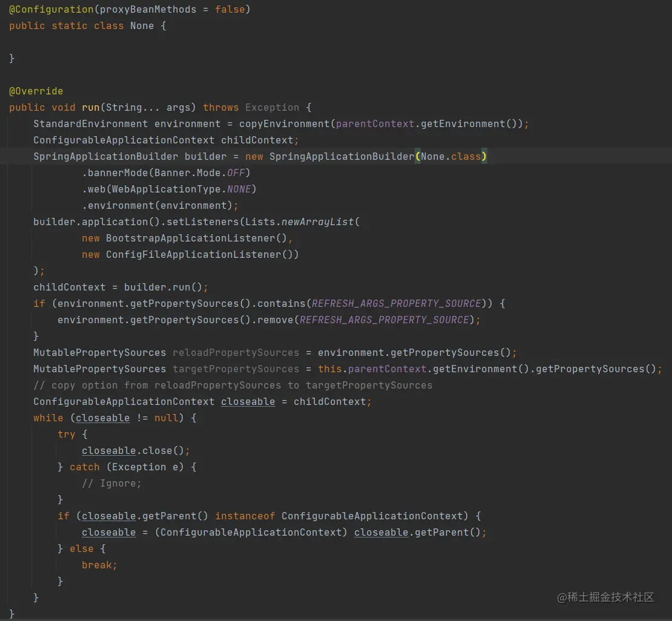Click 'BootstrapApplicationListener' constructor
This screenshot has height=621, width=672.
coord(190,238)
